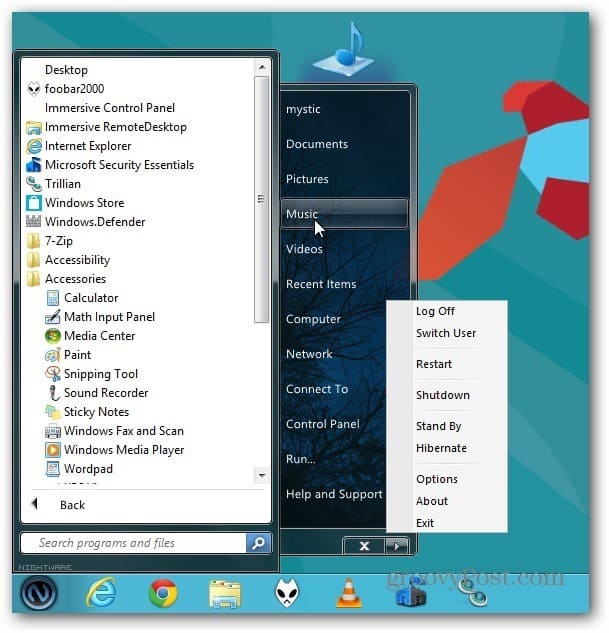The width and height of the screenshot is (609, 633).
Task: Launch Internet Explorer icon in programs list
Action: 34,146
